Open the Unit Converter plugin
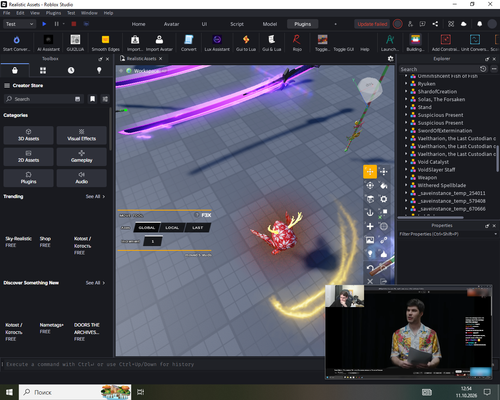The image size is (500, 400). [x=475, y=43]
